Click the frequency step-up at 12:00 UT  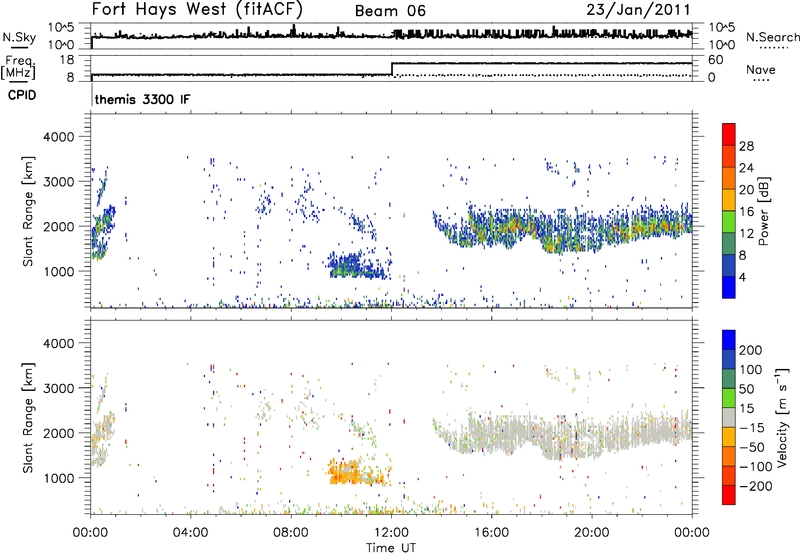coord(391,69)
